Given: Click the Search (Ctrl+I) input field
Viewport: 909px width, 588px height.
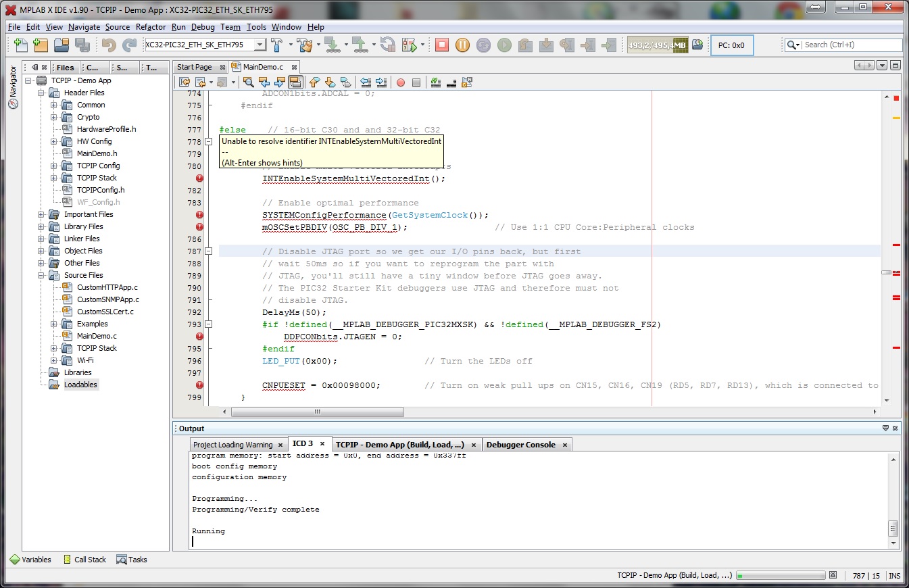Looking at the screenshot, I should pyautogui.click(x=850, y=45).
